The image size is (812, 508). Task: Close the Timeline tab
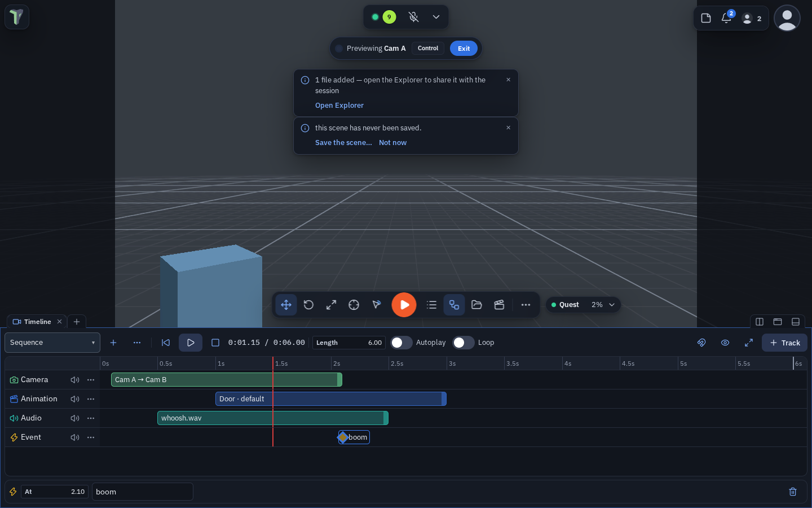(x=59, y=322)
